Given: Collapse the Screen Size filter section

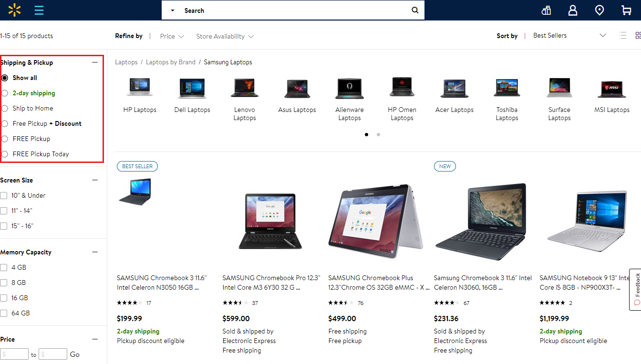Looking at the screenshot, I should (x=95, y=180).
